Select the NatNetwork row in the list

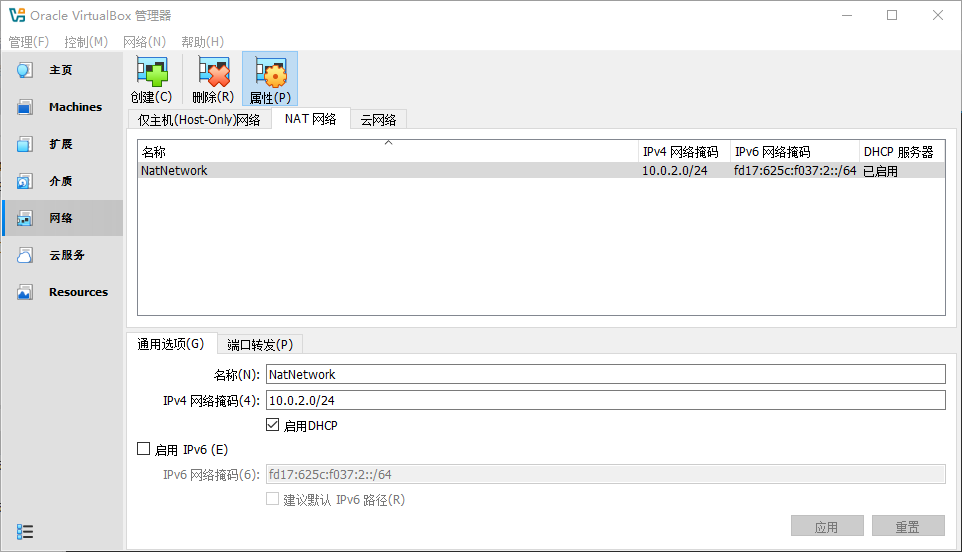point(541,171)
